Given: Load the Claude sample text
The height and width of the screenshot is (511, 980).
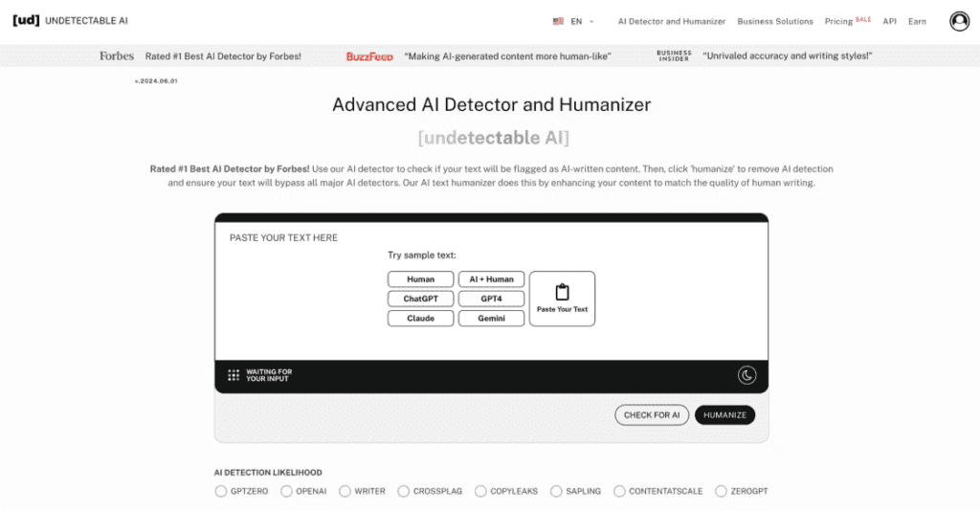Looking at the screenshot, I should pos(421,318).
